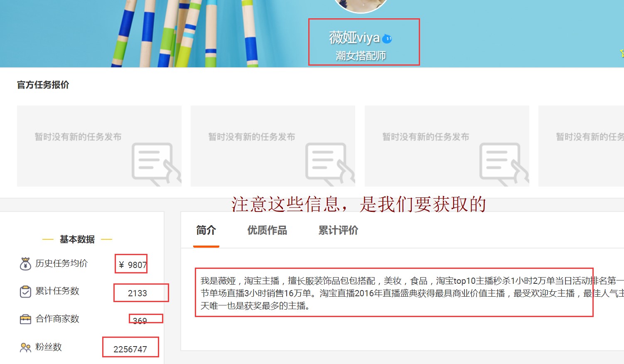Screen dimensions: 624x364
Task: Click the task count value 2133
Action: pos(138,293)
